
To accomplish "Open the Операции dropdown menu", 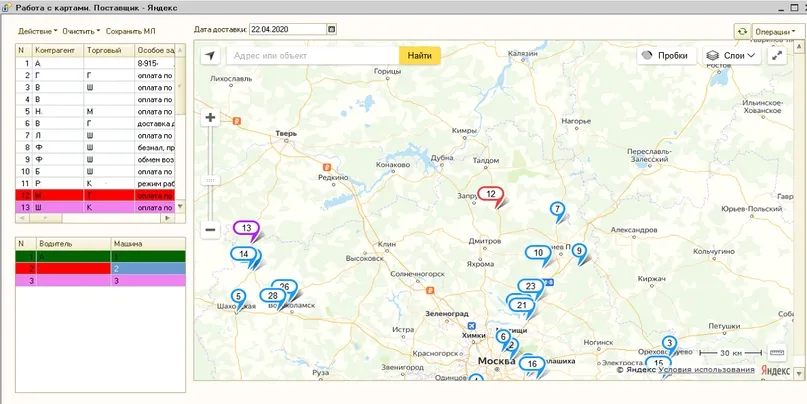I will (778, 31).
